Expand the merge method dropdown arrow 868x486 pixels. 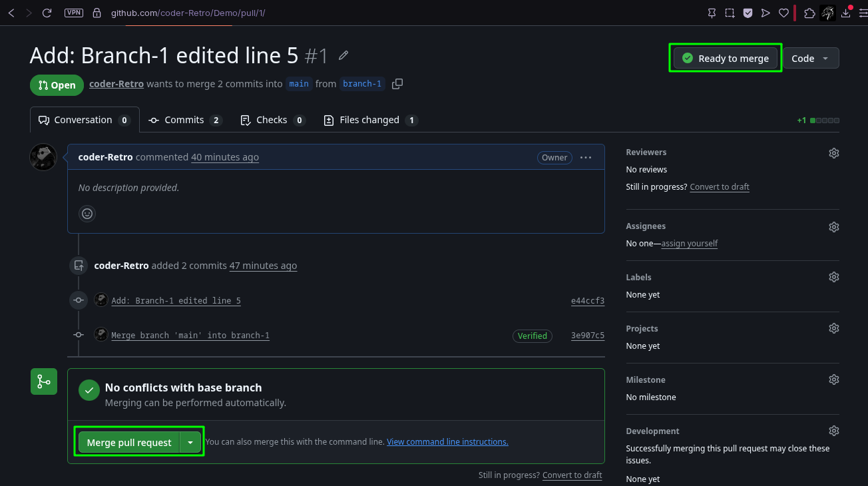pos(191,443)
